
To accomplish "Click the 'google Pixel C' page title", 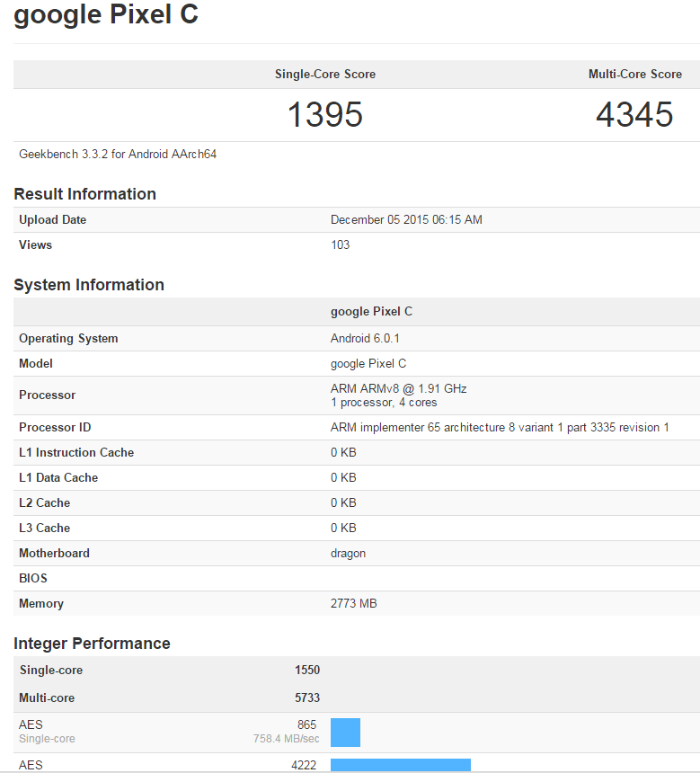I will (x=106, y=13).
